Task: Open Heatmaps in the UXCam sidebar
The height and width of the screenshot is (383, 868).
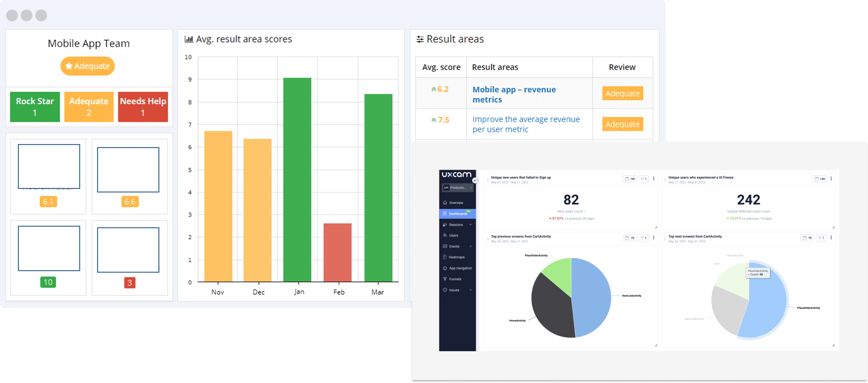Action: point(456,257)
